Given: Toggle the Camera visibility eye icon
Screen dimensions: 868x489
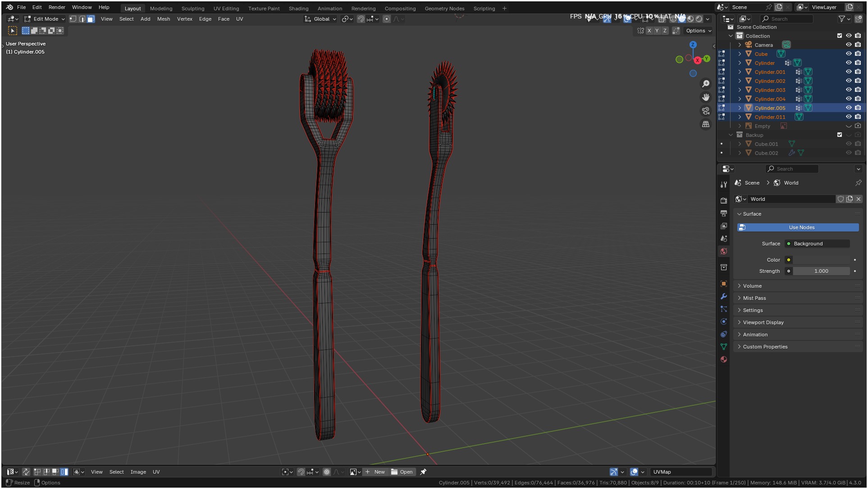Looking at the screenshot, I should 849,45.
